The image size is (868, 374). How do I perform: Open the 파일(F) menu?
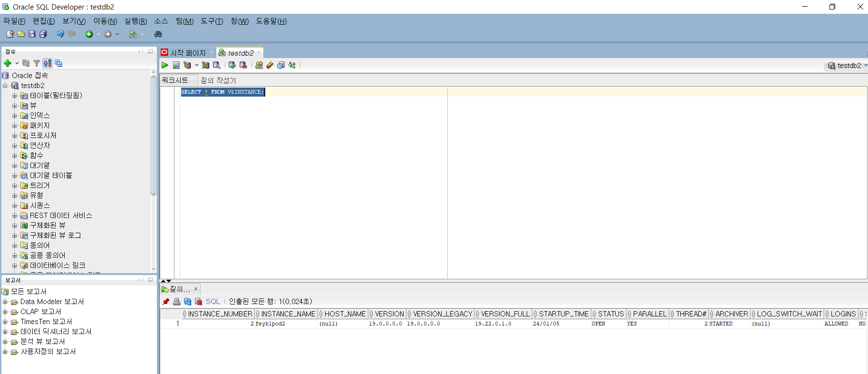14,21
